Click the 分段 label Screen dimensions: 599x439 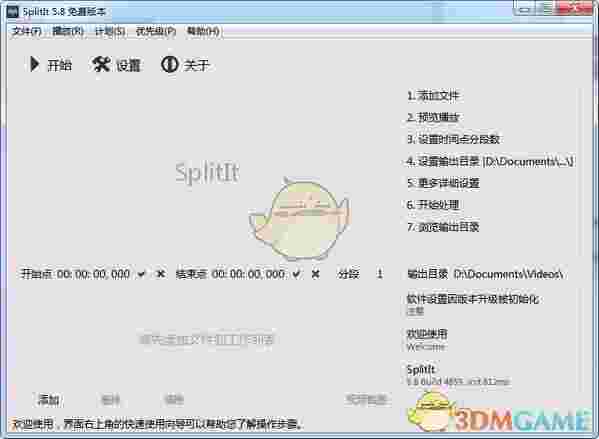(348, 274)
